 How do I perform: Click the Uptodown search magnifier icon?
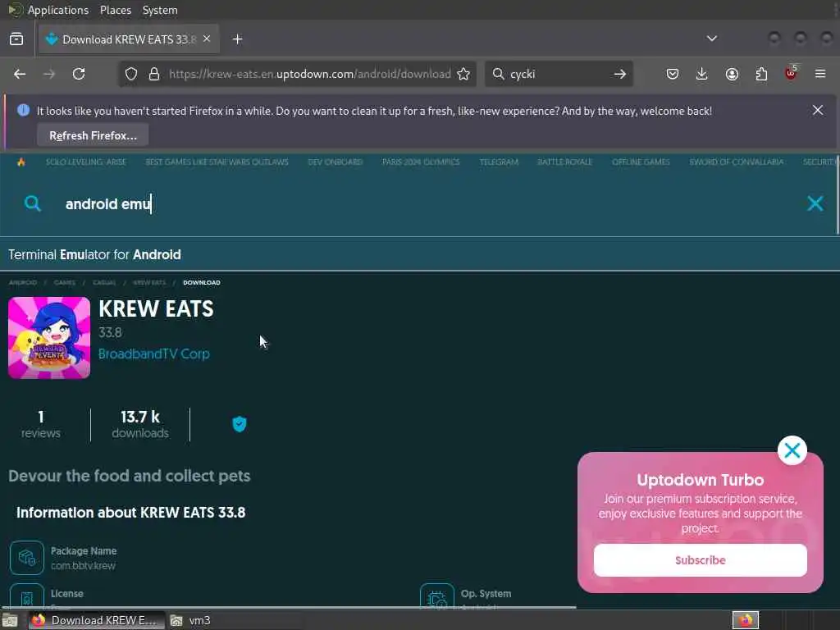pyautogui.click(x=33, y=203)
